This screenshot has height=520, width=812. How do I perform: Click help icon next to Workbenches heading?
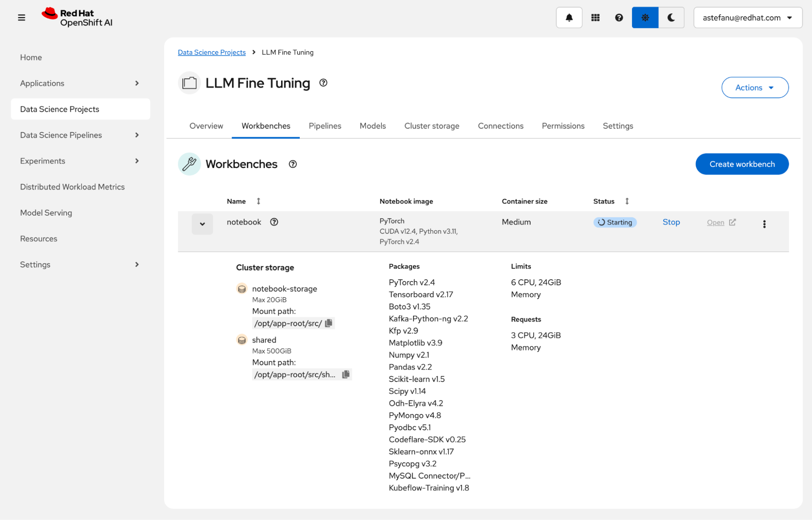tap(292, 164)
